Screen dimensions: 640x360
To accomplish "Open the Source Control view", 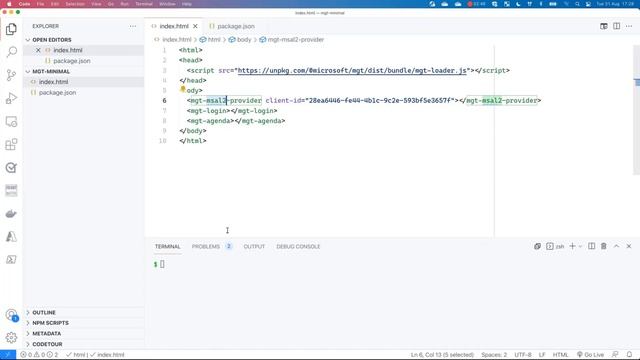I will (11, 75).
